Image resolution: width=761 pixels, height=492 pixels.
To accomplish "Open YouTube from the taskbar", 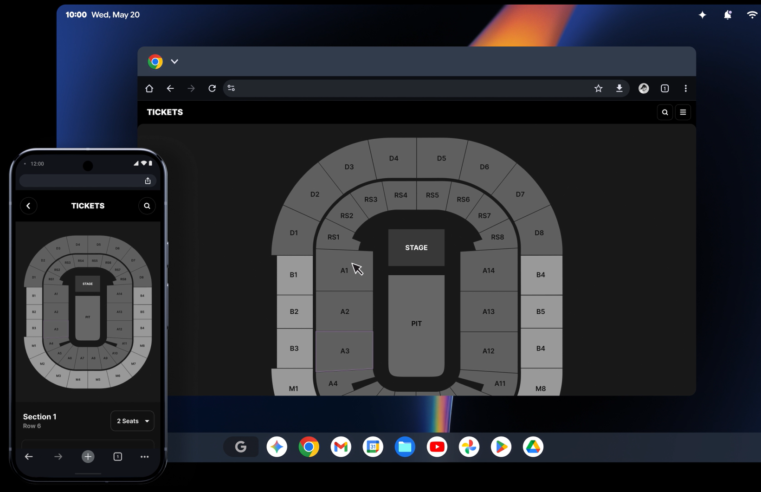I will pos(437,447).
